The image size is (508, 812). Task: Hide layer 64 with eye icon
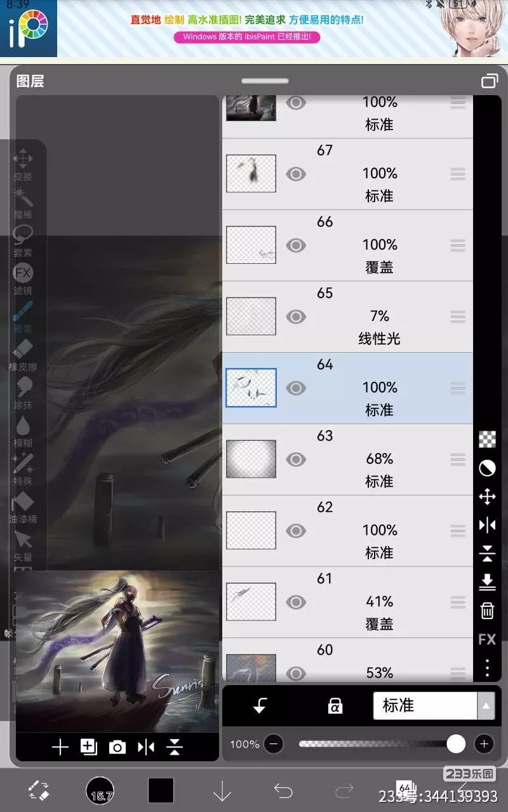pos(296,388)
